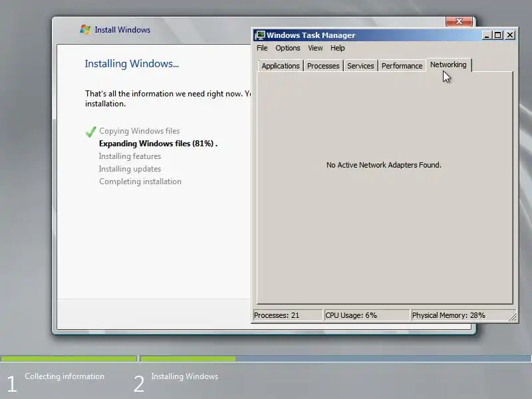Click the 'CPU Usage: 6%' status bar entry
Screen dimensions: 532x399
[x=367, y=315]
